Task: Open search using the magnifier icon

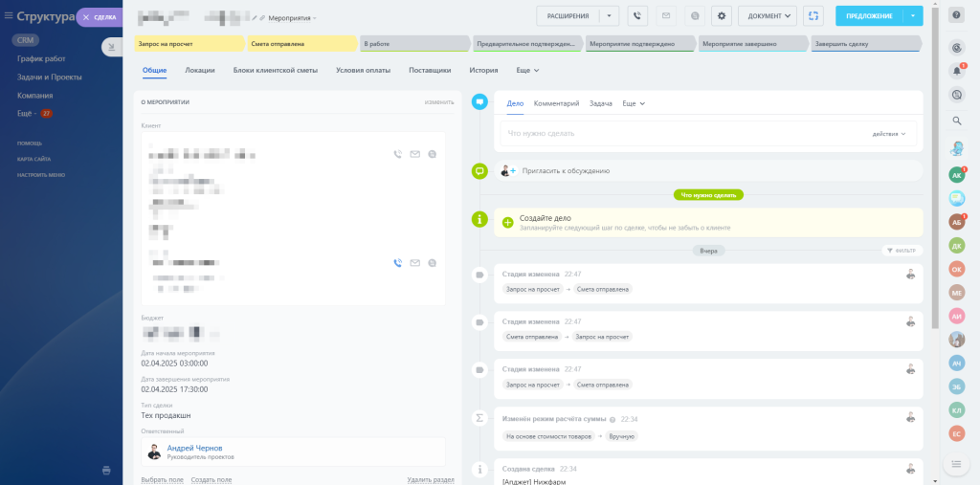Action: (x=956, y=121)
